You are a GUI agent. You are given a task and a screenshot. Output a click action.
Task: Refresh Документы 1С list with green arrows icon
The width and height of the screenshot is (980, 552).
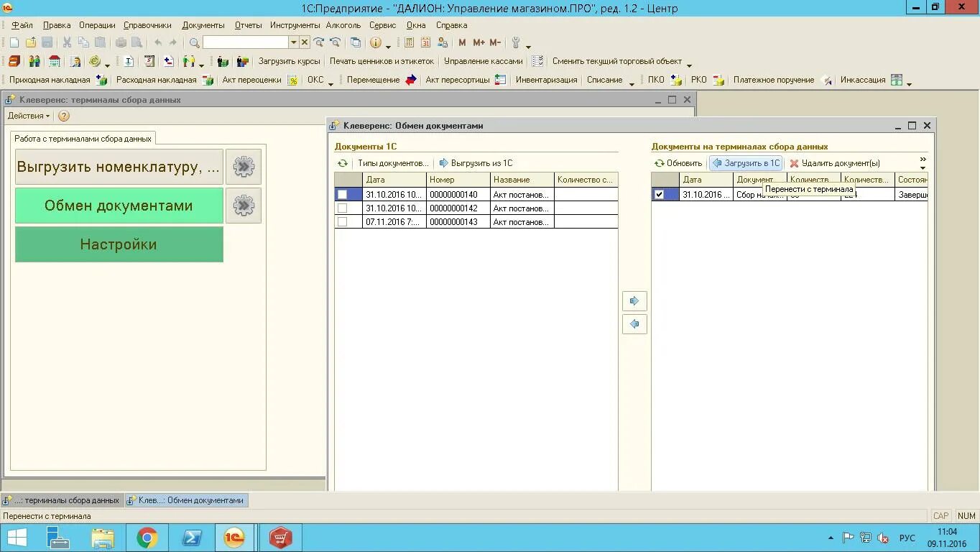coord(343,163)
